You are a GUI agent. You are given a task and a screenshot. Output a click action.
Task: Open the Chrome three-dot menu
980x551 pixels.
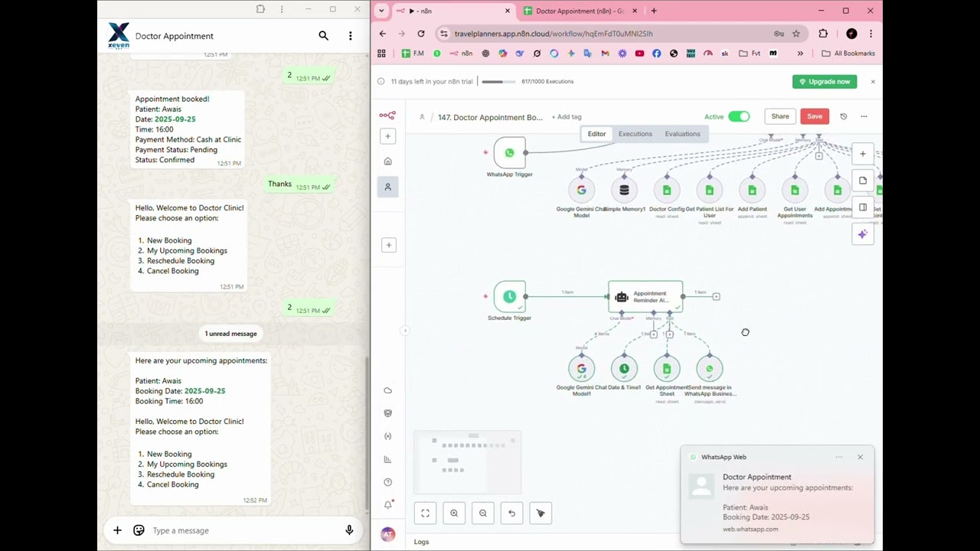[x=871, y=34]
